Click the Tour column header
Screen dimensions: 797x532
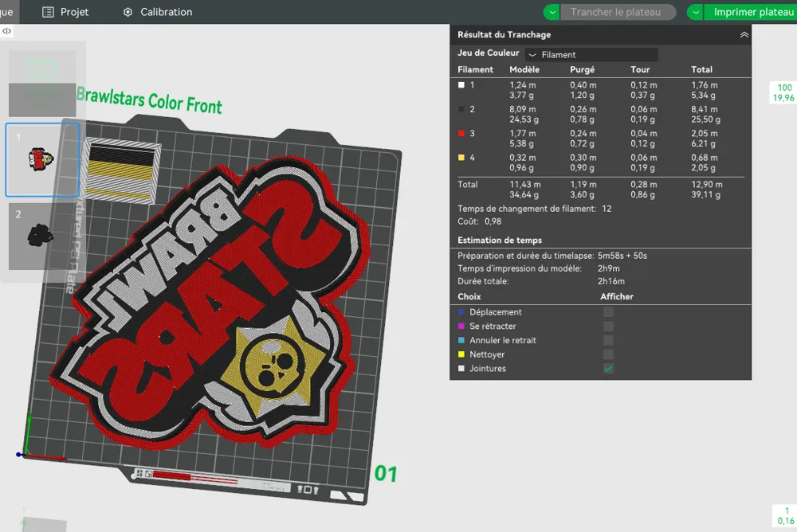(x=640, y=69)
